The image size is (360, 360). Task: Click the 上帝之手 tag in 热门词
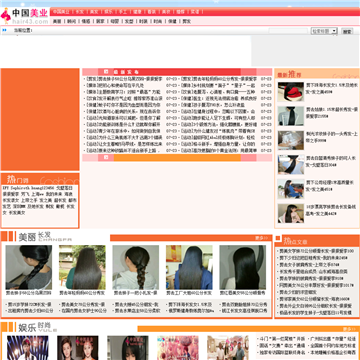point(29,200)
